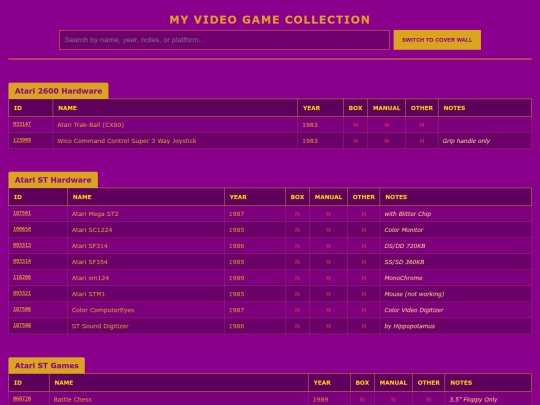
Task: Click ID column header in Atari ST Hardware table
Action: tap(38, 197)
